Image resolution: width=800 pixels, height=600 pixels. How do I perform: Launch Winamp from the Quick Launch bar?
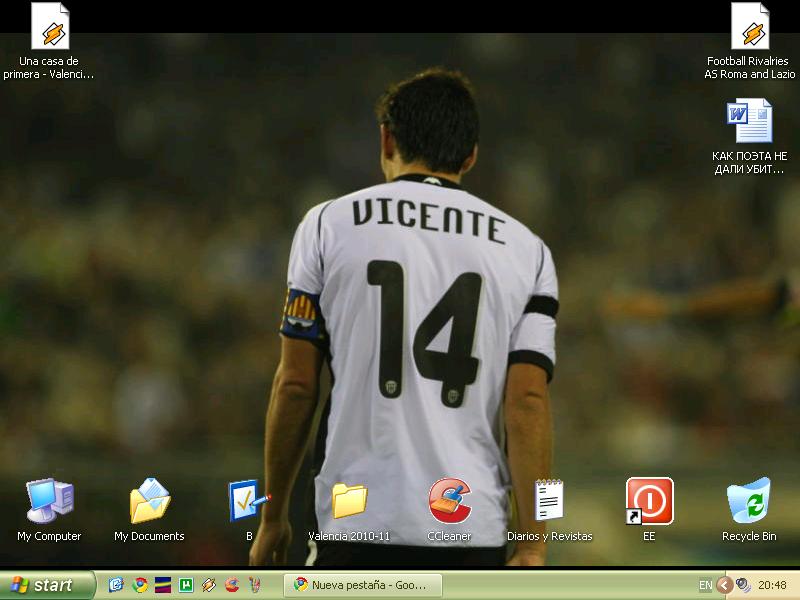(x=209, y=585)
